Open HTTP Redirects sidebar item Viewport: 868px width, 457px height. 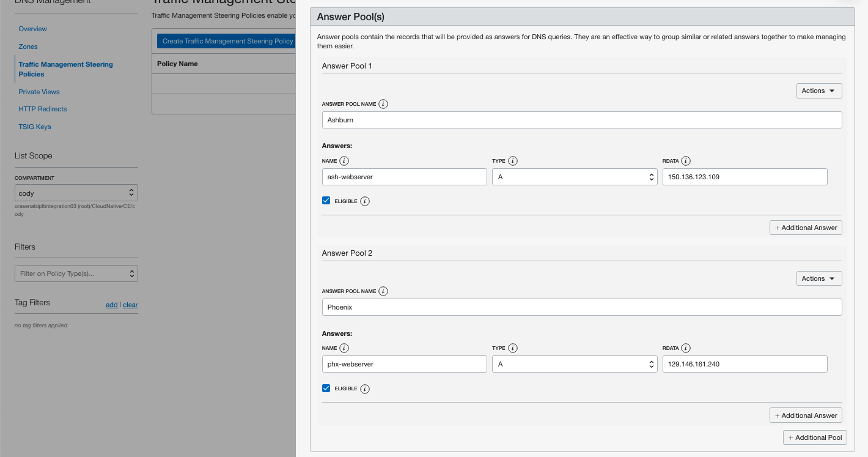point(43,109)
